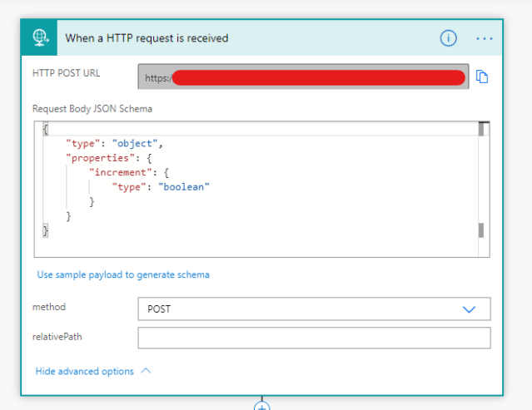Screen dimensions: 532x410
Task: Copy the HTTP POST URL
Action: [x=482, y=77]
